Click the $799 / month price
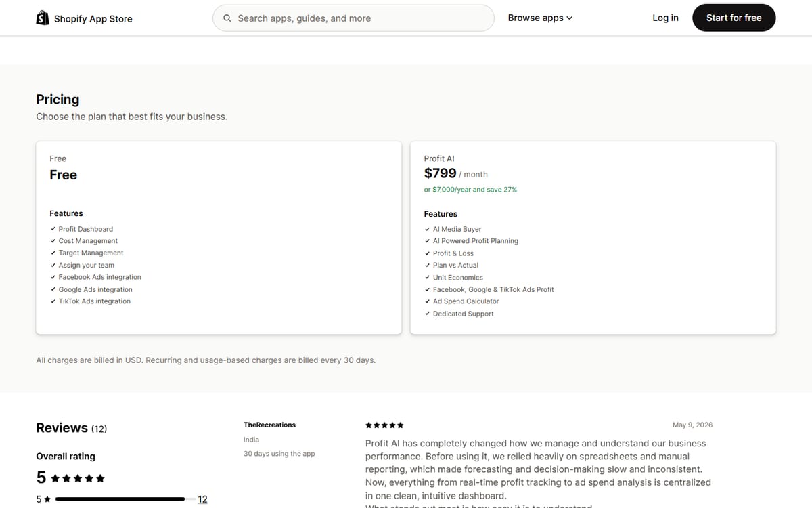Image resolution: width=812 pixels, height=508 pixels. click(x=455, y=173)
